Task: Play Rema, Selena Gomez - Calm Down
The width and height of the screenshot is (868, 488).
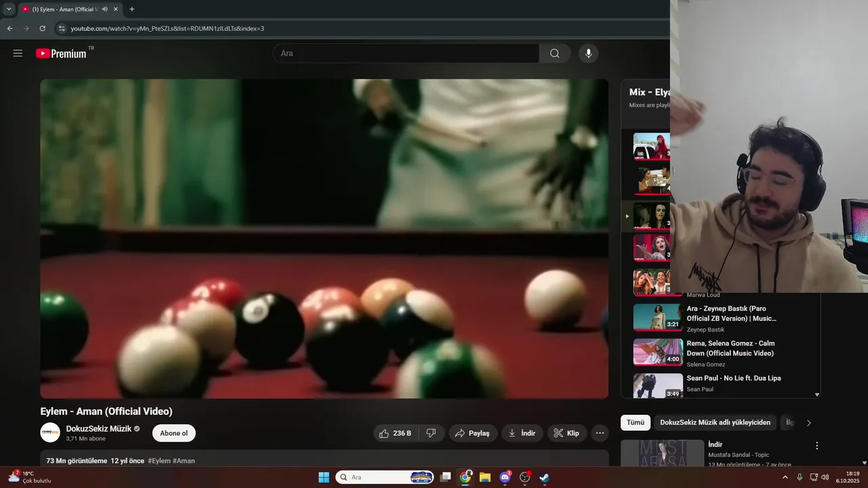Action: pos(731,348)
